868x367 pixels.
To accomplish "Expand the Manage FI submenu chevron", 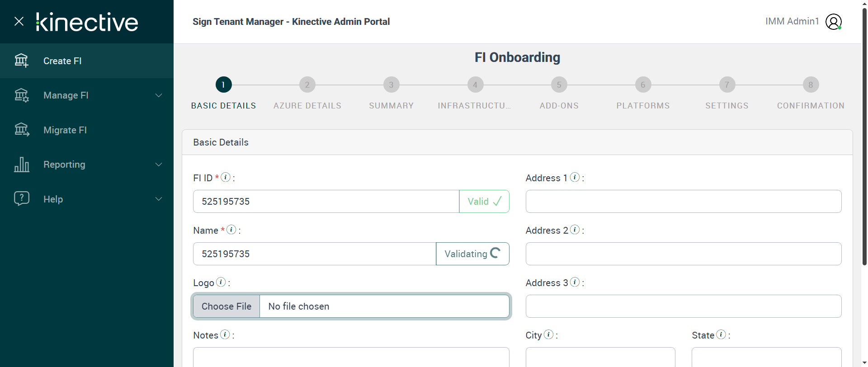I will coord(159,95).
